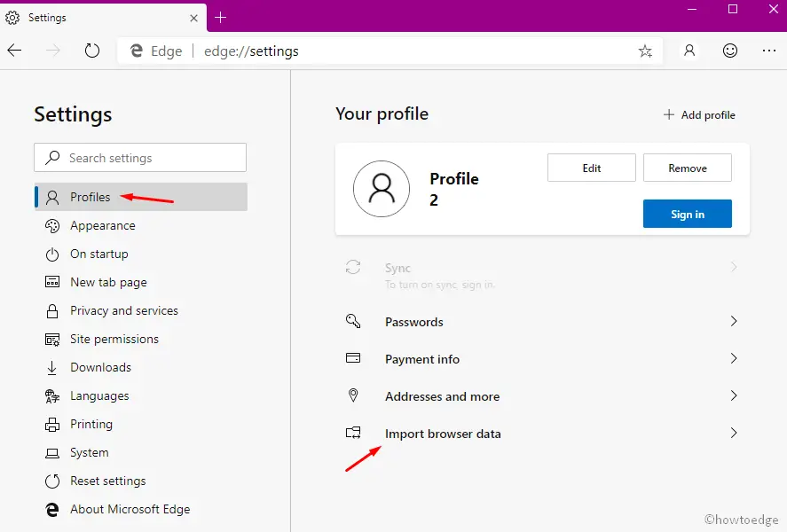The height and width of the screenshot is (532, 787).
Task: Click Add profile link
Action: click(699, 115)
